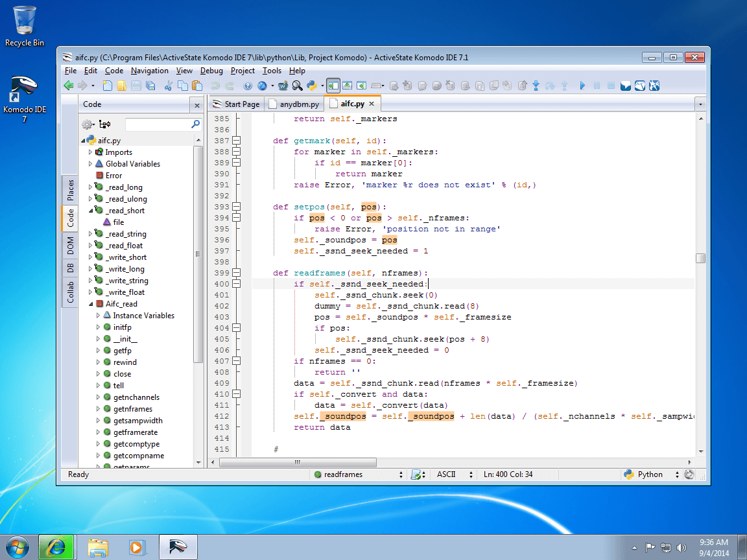Collapse the Aifc_read class node
747x560 pixels.
[91, 304]
